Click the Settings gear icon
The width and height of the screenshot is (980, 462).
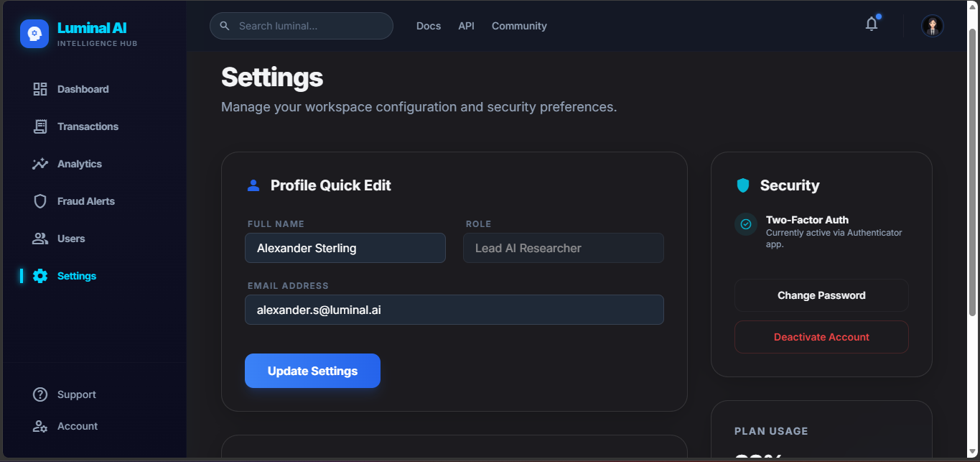(x=40, y=276)
